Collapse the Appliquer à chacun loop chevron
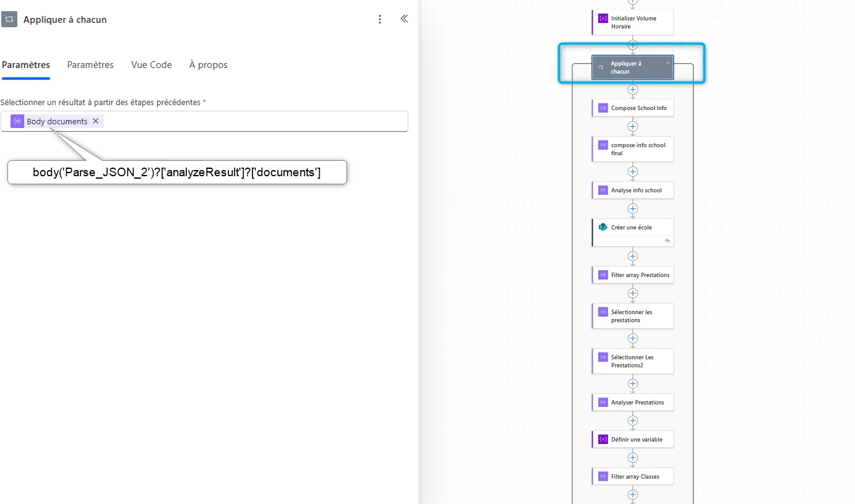 (668, 63)
